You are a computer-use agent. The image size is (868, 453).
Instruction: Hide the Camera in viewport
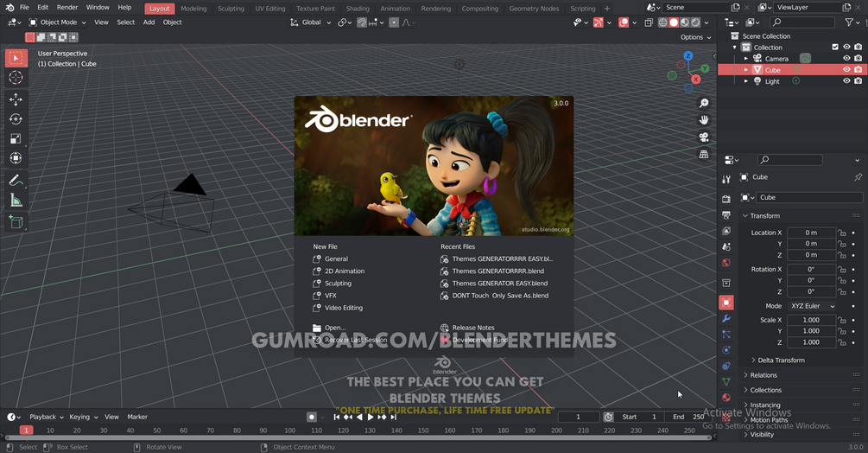tap(846, 58)
